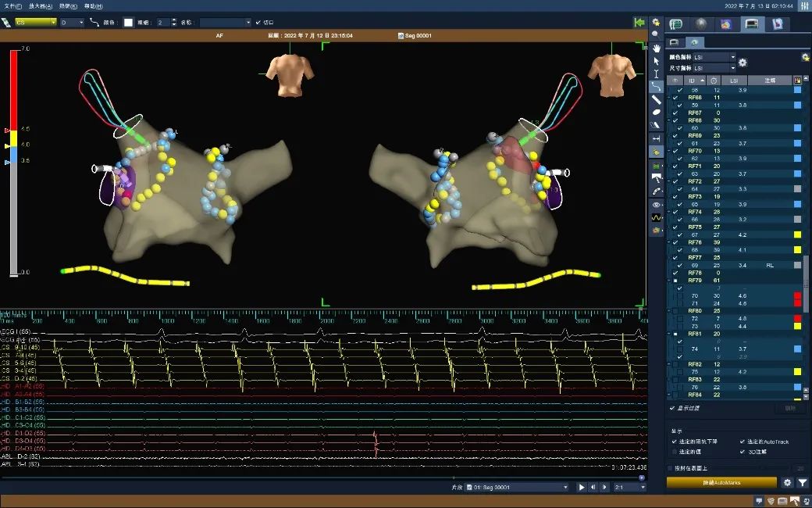This screenshot has height=508, width=812.
Task: Toggle the 显示过滤 checkbox
Action: click(x=672, y=409)
